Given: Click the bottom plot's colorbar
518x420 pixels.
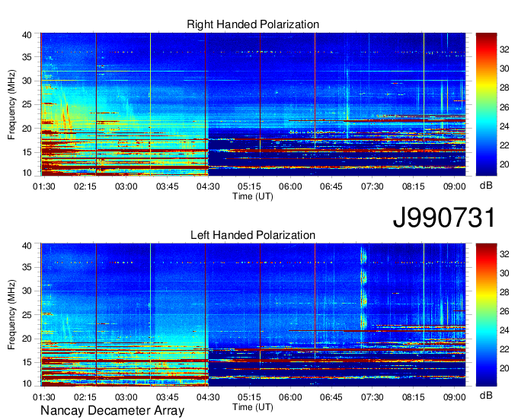Looking at the screenshot, I should point(486,315).
